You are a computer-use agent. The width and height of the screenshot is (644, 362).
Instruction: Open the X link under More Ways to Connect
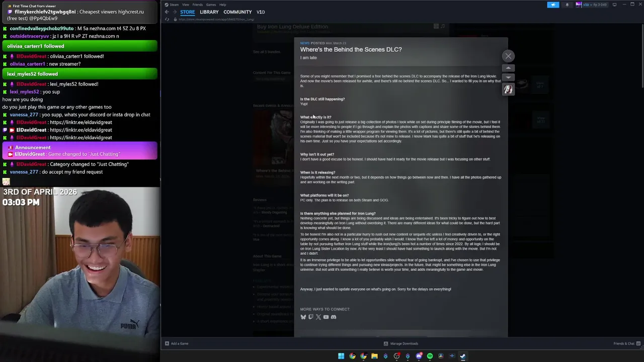tap(318, 317)
